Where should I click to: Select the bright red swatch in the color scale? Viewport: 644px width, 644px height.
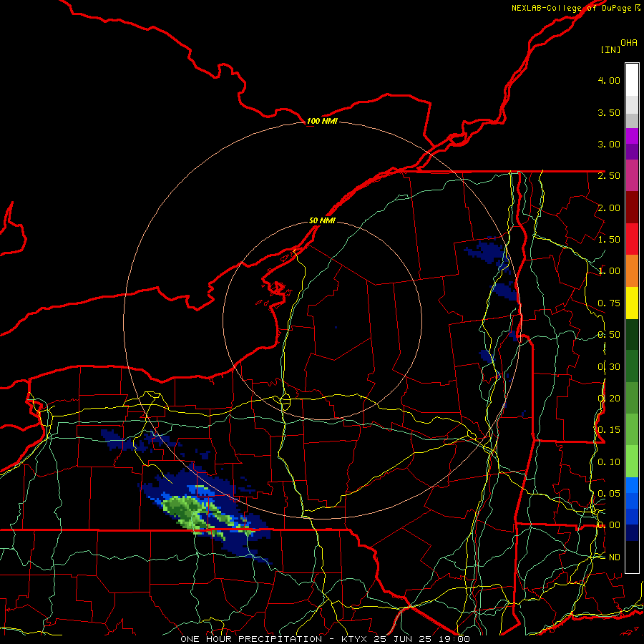[632, 240]
